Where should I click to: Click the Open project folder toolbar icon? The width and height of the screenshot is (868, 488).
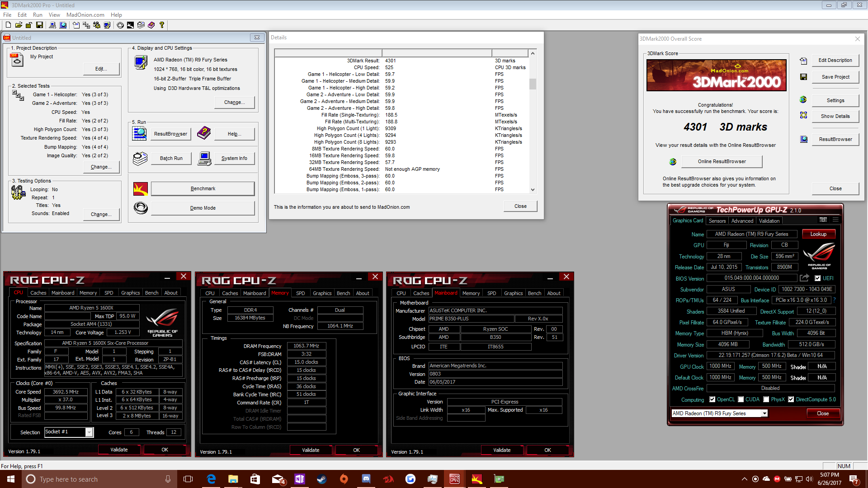point(19,25)
